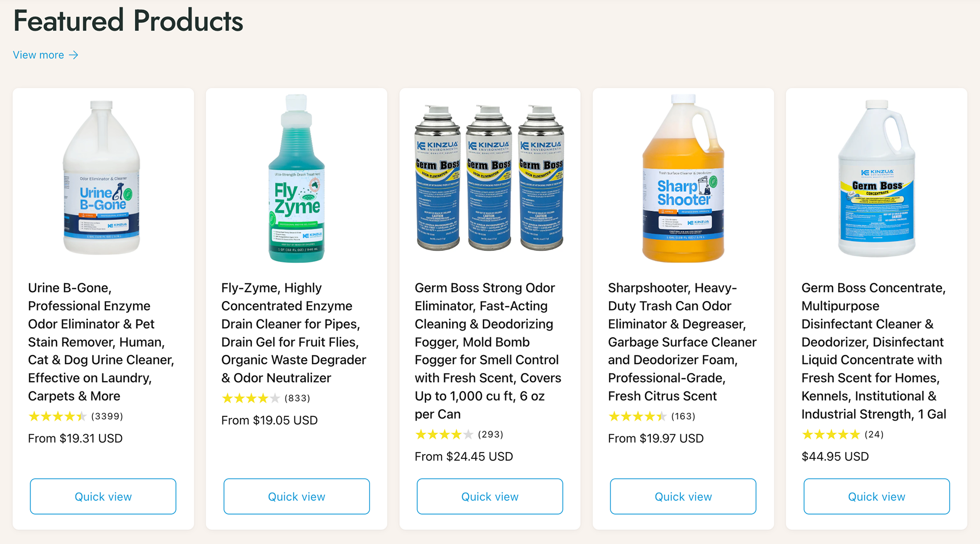The width and height of the screenshot is (980, 544).
Task: Click the Urine B-Gone star rating
Action: (x=57, y=416)
